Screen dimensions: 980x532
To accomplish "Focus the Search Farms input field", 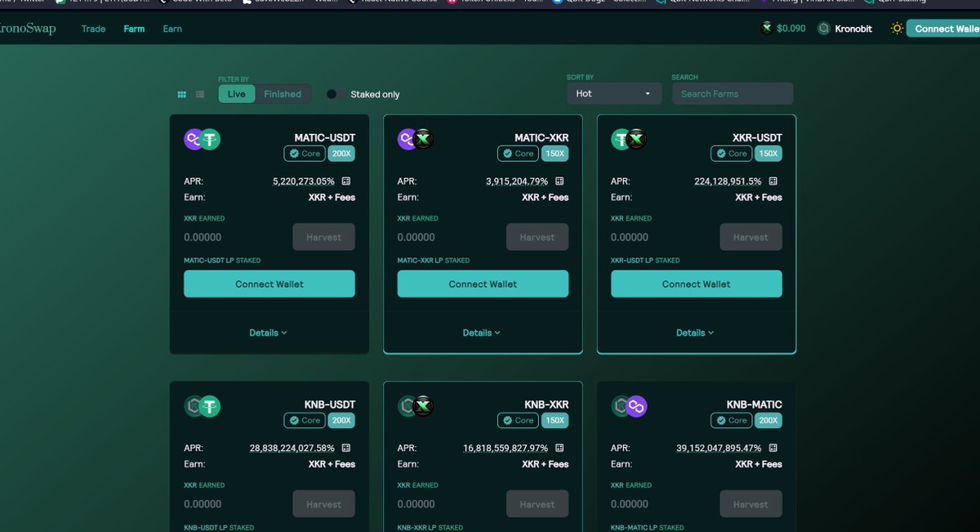I will click(733, 93).
